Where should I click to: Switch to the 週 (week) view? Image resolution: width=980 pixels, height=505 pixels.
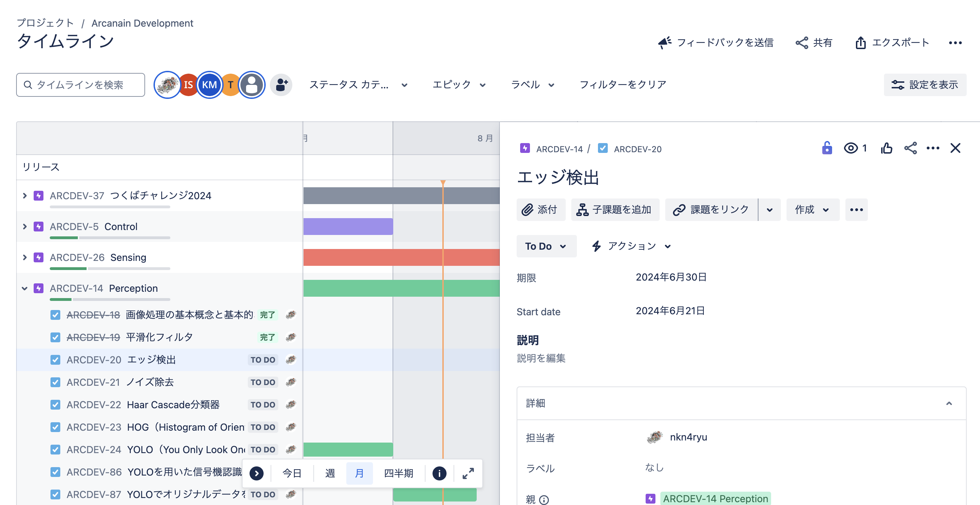pyautogui.click(x=329, y=473)
